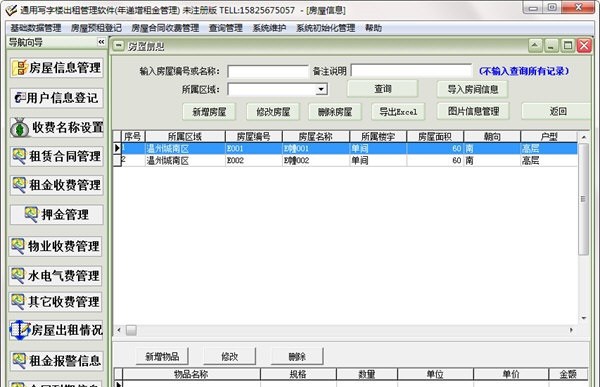Collapse the 导航向导 panel with double arrow

click(101, 42)
